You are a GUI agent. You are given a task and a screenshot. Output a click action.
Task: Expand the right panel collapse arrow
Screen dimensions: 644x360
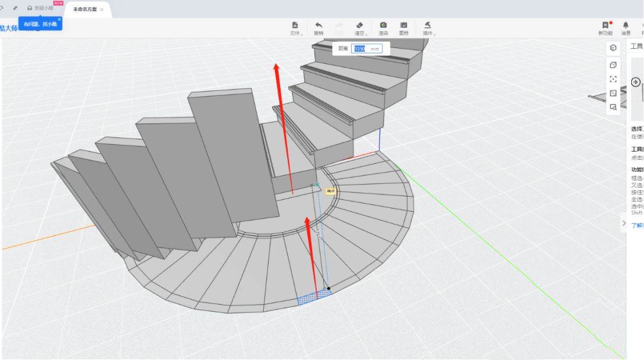pyautogui.click(x=624, y=224)
